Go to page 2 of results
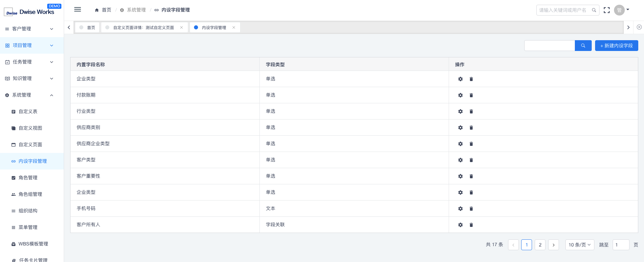The image size is (644, 262). [540, 245]
